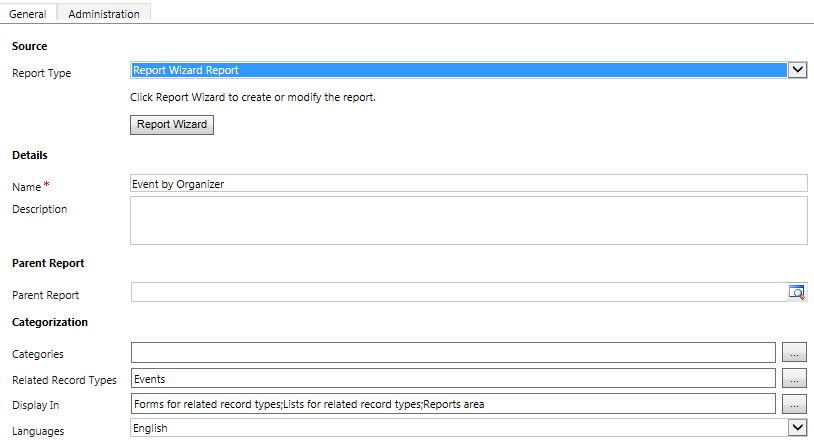This screenshot has height=447, width=814.
Task: Open the Parent Report lookup icon
Action: coord(796,292)
